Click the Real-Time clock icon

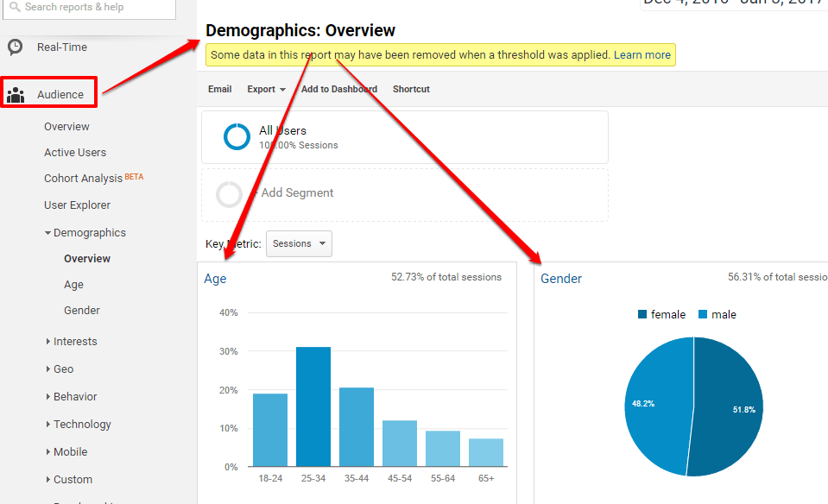tap(16, 47)
